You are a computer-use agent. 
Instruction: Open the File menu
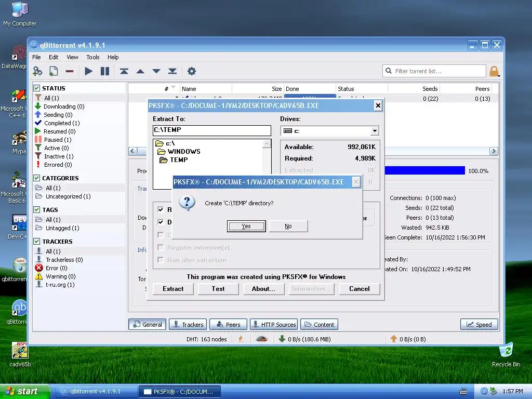point(36,57)
